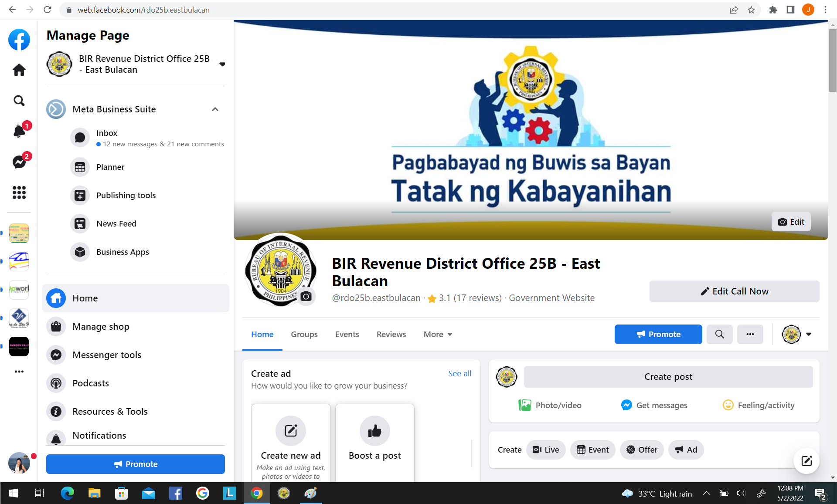Click the notifications bell with red badge
Viewport: 837px width, 504px height.
point(19,131)
